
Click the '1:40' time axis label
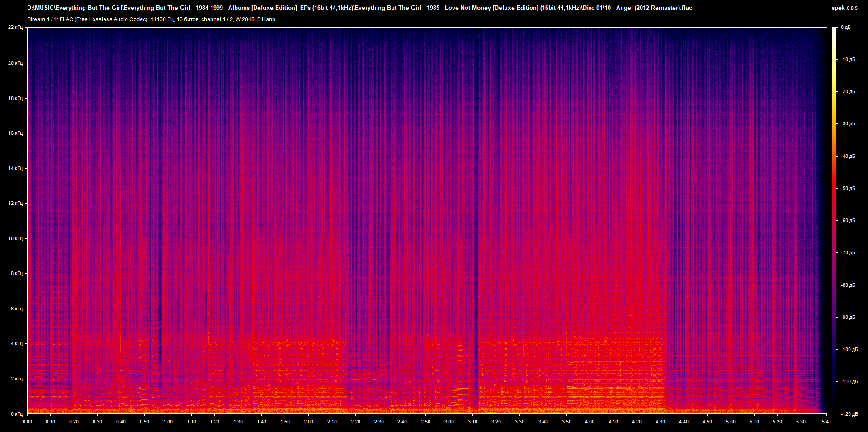tap(261, 422)
